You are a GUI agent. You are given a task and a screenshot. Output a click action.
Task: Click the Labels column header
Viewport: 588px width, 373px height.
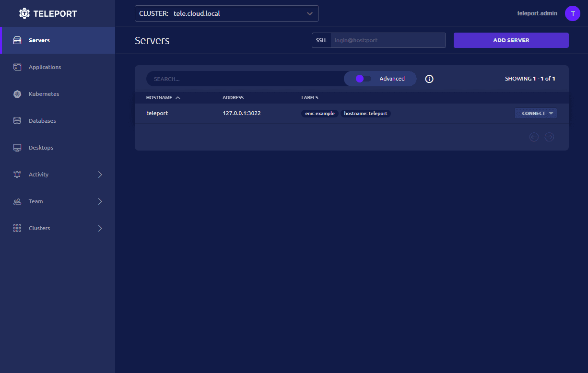point(310,98)
